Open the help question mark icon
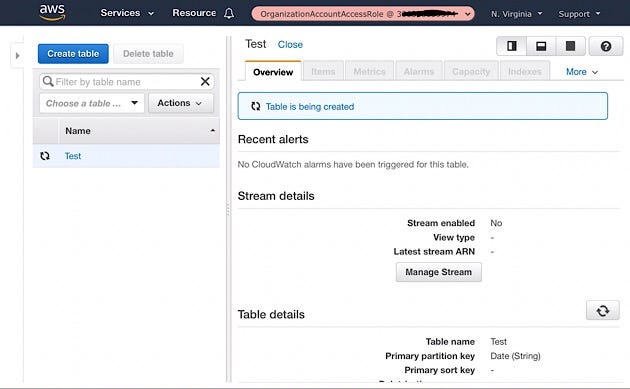The height and width of the screenshot is (389, 630). tap(606, 46)
